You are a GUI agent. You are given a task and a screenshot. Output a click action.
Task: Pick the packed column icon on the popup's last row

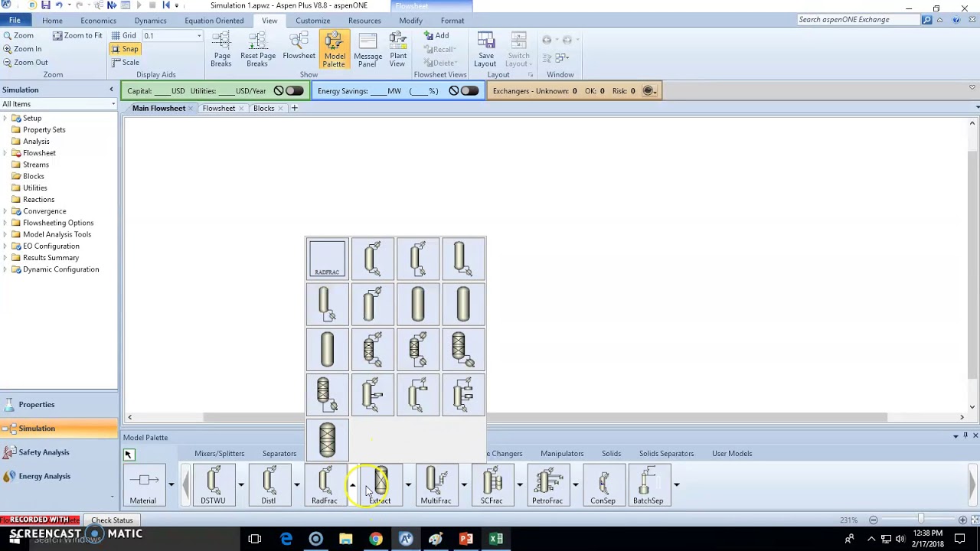pyautogui.click(x=327, y=440)
